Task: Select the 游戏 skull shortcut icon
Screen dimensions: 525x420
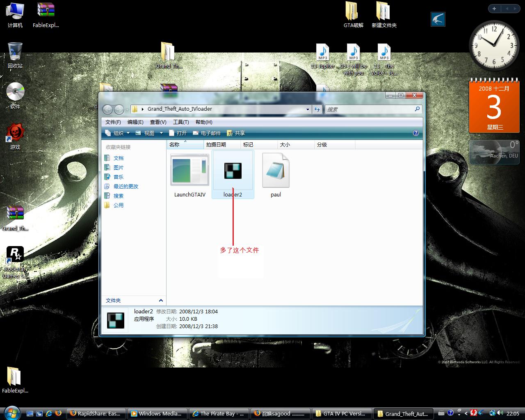Action: tap(15, 137)
